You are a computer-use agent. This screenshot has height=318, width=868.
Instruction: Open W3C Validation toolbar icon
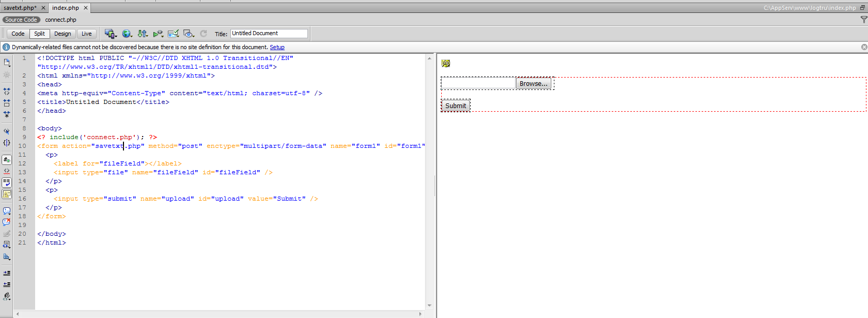pyautogui.click(x=158, y=34)
